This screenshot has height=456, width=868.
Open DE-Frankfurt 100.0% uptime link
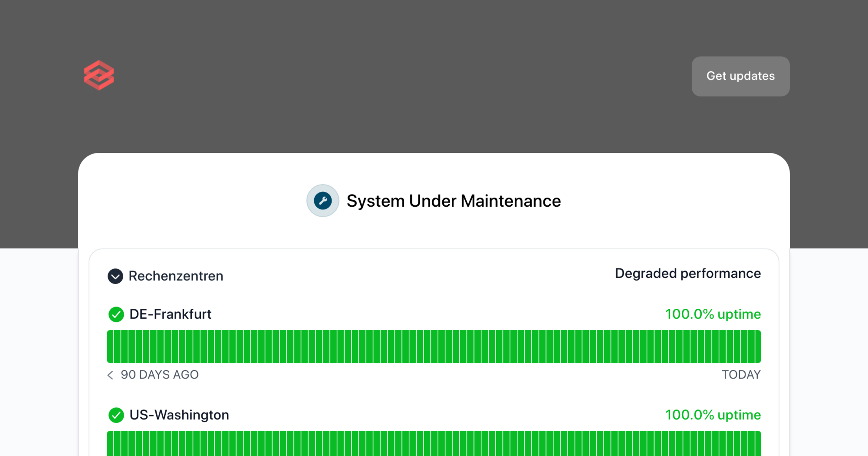point(713,314)
